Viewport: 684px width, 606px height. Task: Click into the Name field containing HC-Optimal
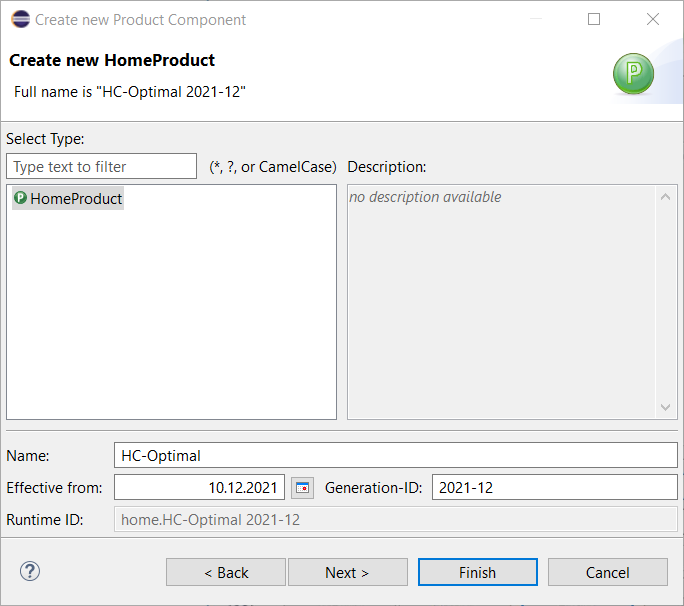395,455
